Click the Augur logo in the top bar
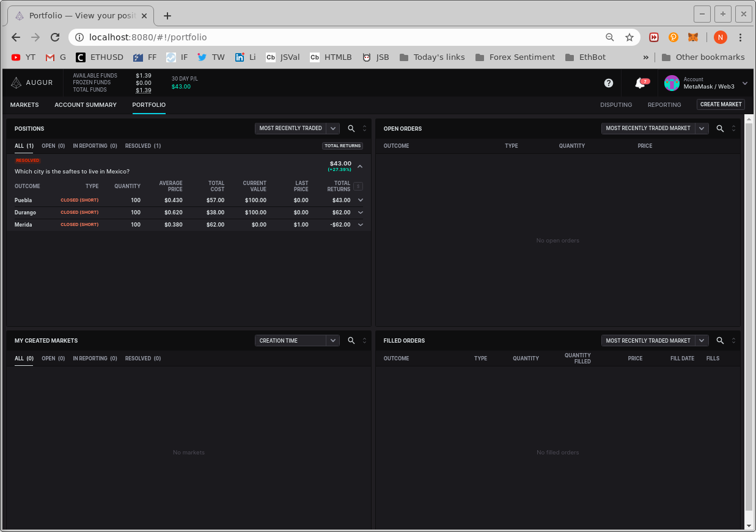This screenshot has height=532, width=756. coord(32,82)
